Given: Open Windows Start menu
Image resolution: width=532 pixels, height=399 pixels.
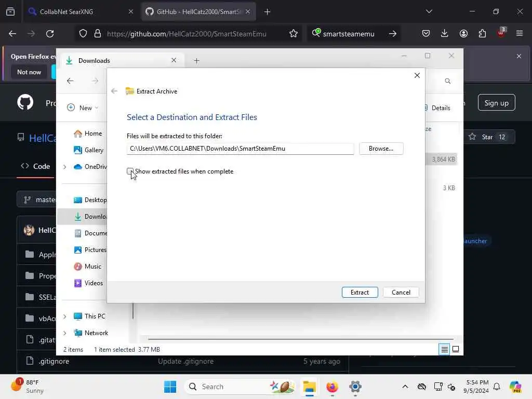Looking at the screenshot, I should (170, 387).
